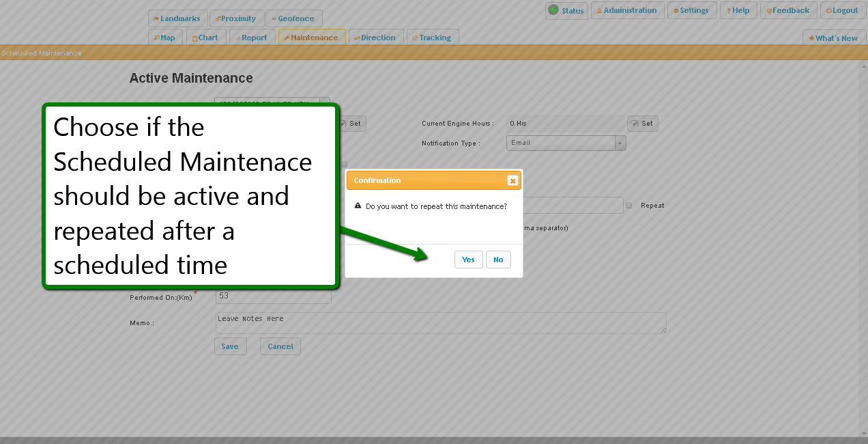This screenshot has width=868, height=444.
Task: Select the Report tab
Action: (x=252, y=38)
